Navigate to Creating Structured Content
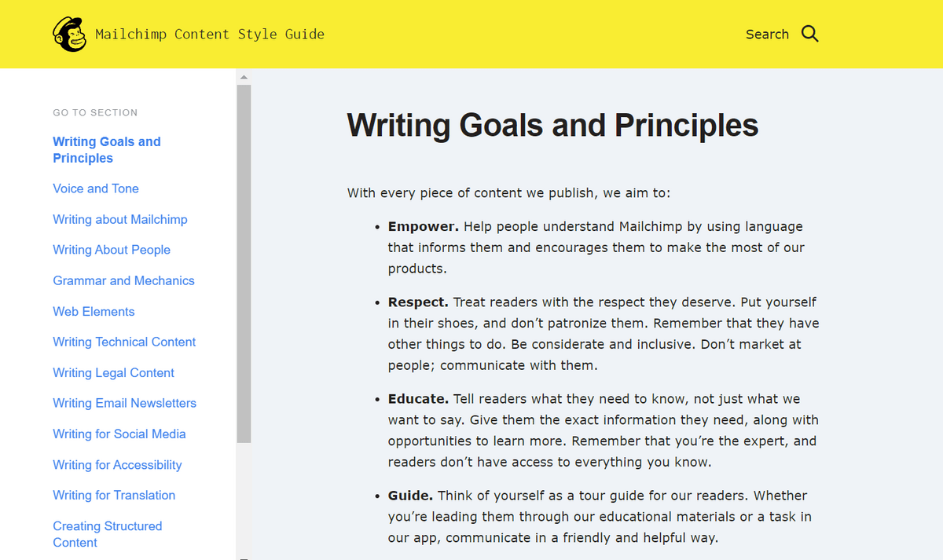This screenshot has height=560, width=943. click(108, 534)
